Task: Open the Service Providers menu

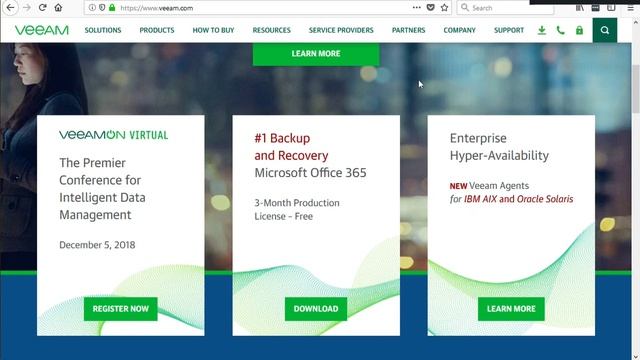Action: 341,30
